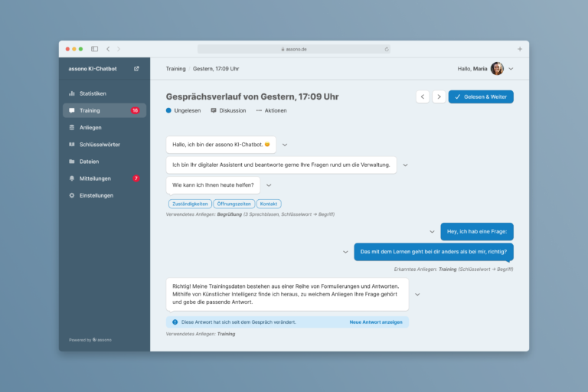Click the Training speech bubble icon

72,110
